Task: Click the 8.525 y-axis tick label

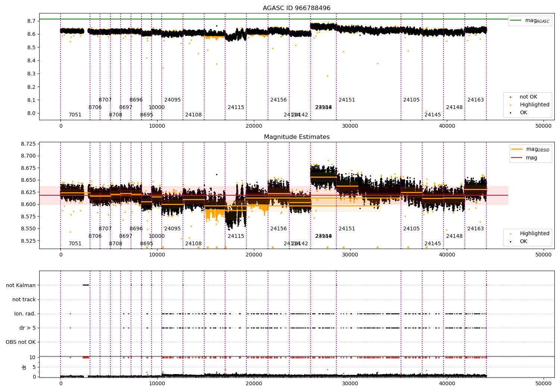Action: point(28,241)
